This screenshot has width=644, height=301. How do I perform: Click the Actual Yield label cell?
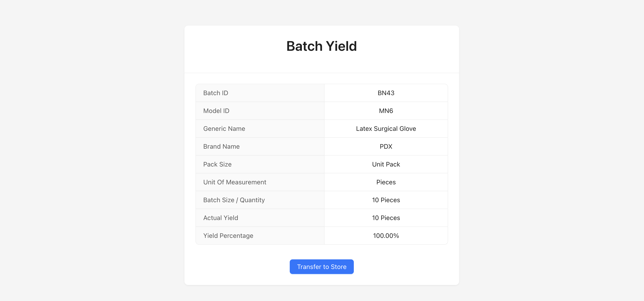(x=220, y=218)
